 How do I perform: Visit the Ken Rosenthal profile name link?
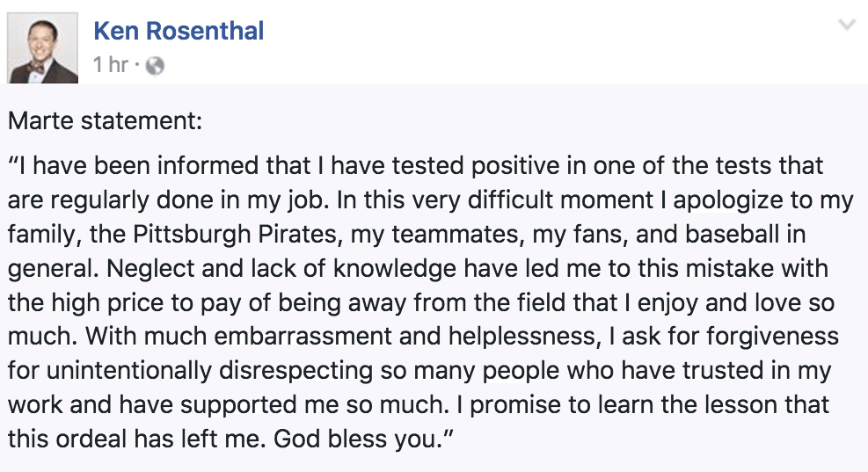click(179, 32)
